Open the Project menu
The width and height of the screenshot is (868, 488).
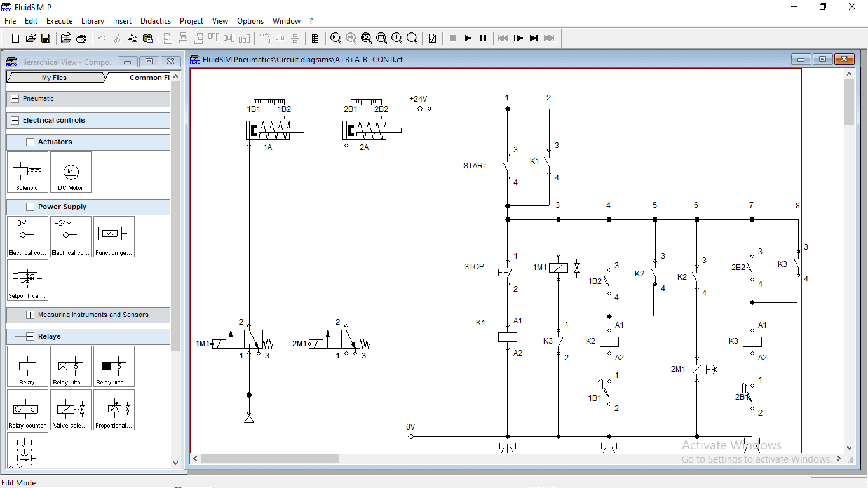(x=192, y=21)
